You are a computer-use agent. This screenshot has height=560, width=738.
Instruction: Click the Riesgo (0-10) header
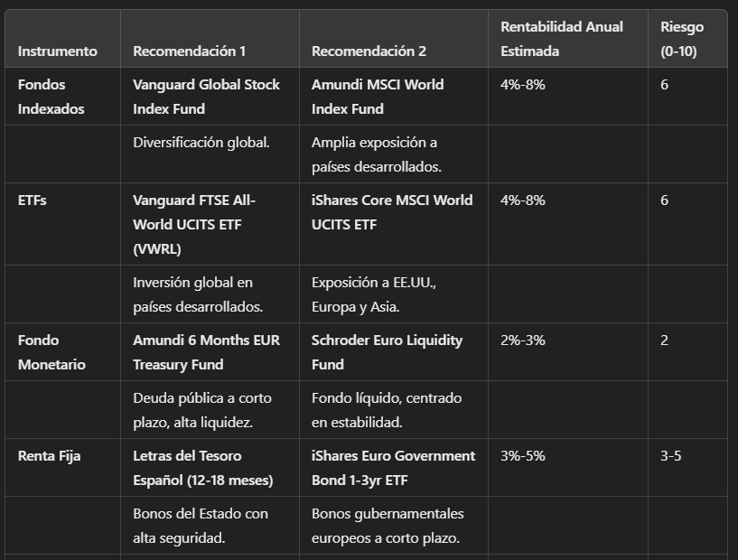682,39
